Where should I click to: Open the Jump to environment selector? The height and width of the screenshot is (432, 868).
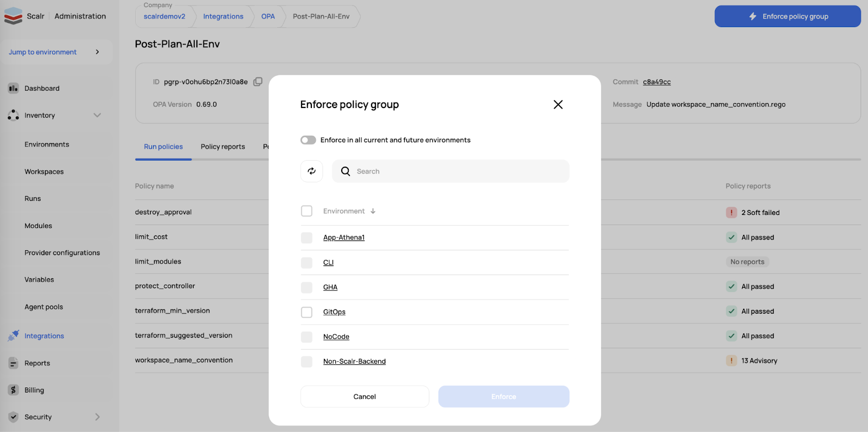click(x=54, y=52)
